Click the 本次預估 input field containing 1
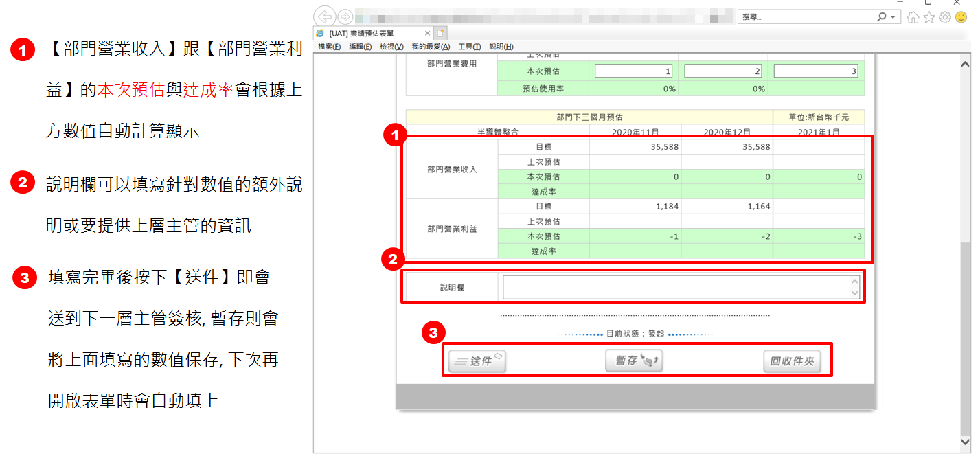This screenshot has height=467, width=980. click(x=633, y=71)
